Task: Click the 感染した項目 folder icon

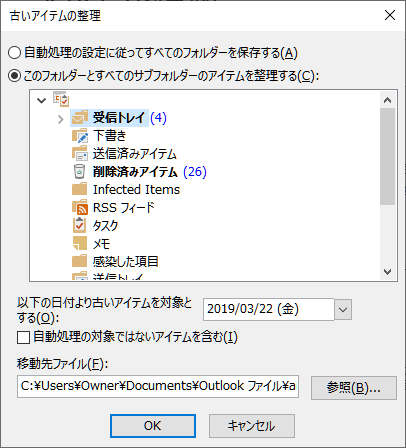Action: click(x=80, y=261)
